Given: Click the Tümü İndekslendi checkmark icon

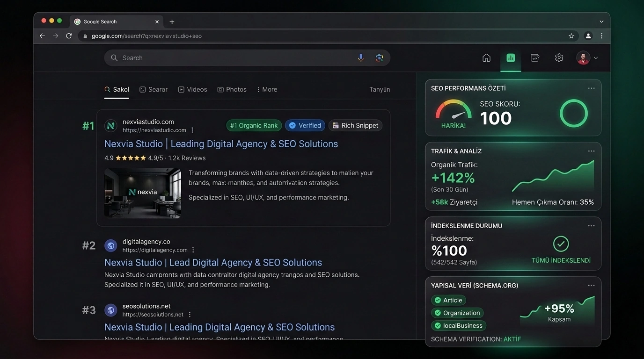Looking at the screenshot, I should tap(561, 244).
